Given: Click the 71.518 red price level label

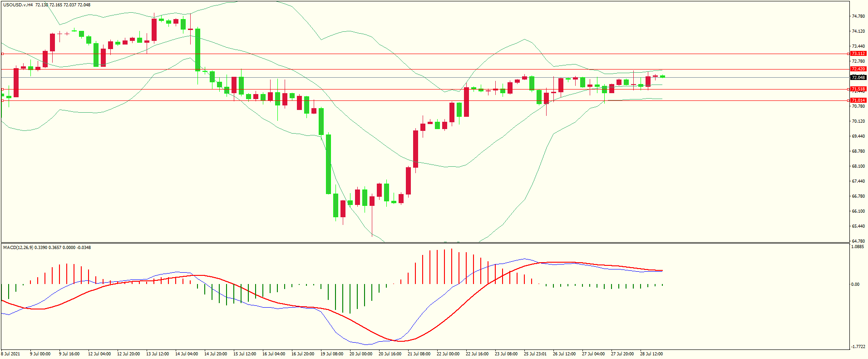Looking at the screenshot, I should pyautogui.click(x=858, y=89).
